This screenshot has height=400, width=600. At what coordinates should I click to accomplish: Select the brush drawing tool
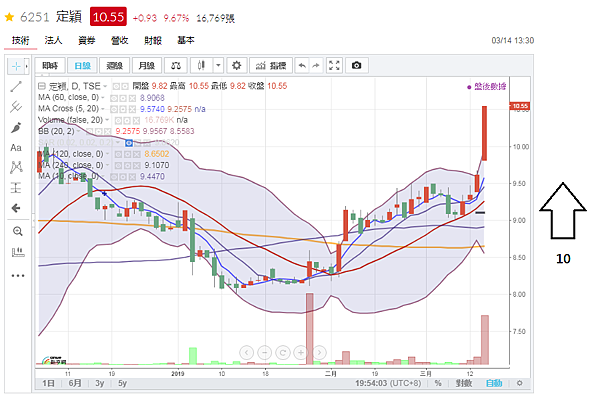(16, 127)
